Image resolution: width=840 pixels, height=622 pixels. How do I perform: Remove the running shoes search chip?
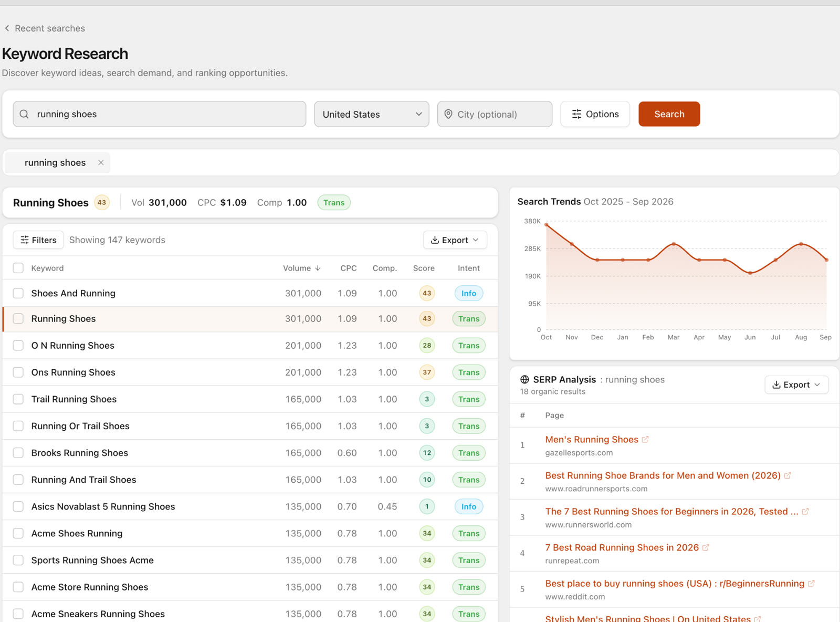[101, 162]
